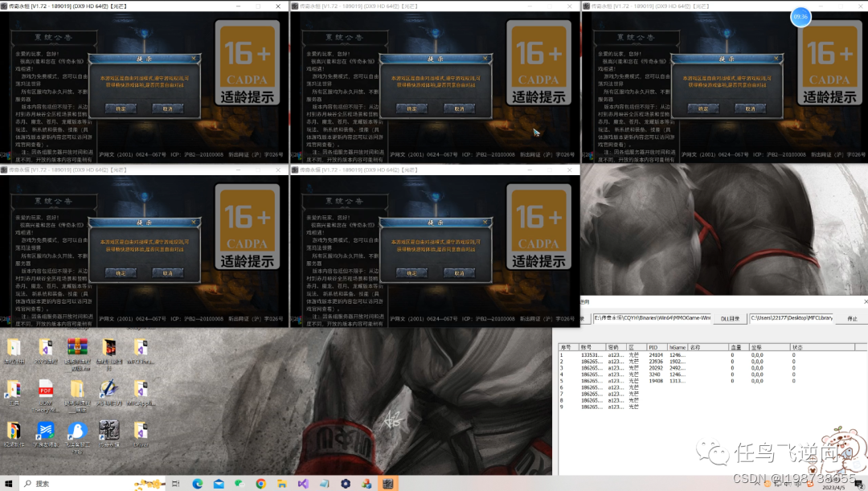Open the notification center icon
This screenshot has width=868, height=491.
(x=858, y=485)
